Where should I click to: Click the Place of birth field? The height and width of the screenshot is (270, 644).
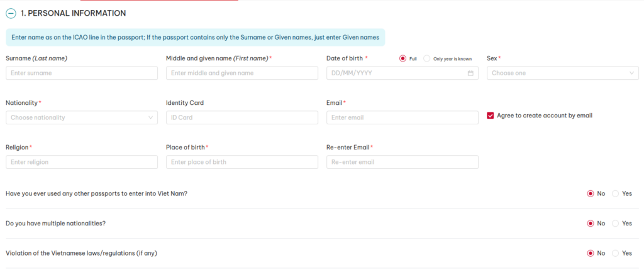pyautogui.click(x=242, y=162)
